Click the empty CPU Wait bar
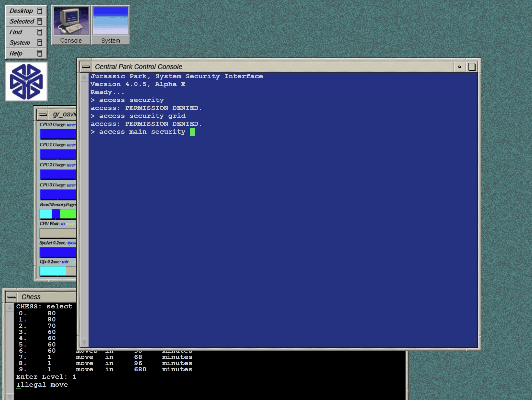This screenshot has width=532, height=400. click(58, 233)
